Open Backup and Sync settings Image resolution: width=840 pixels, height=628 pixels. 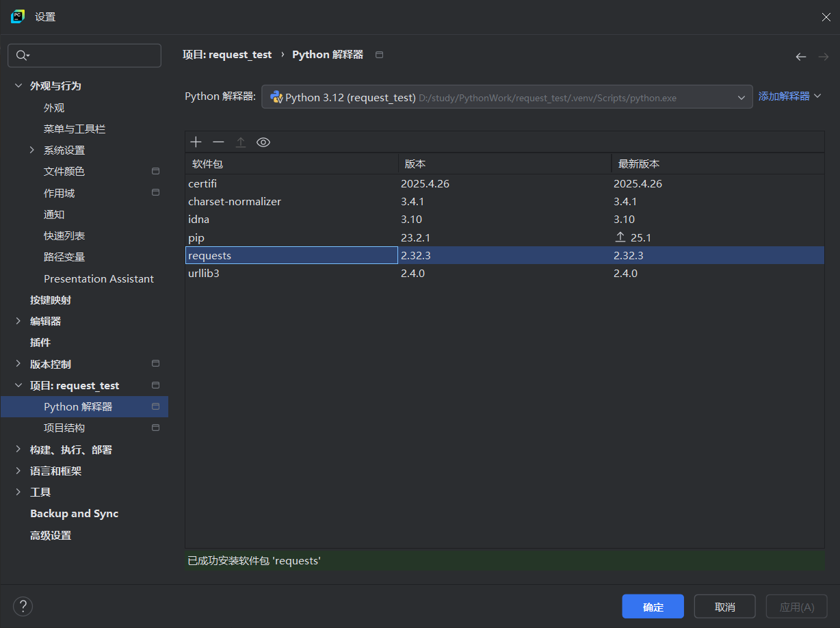click(74, 513)
